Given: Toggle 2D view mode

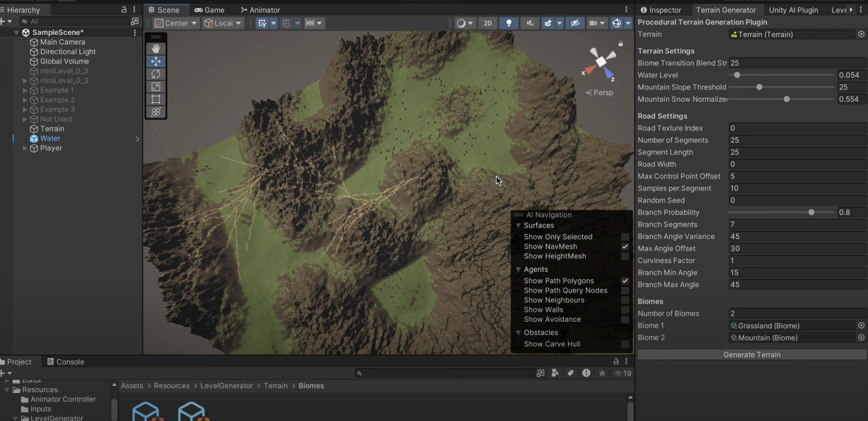Looking at the screenshot, I should [x=487, y=23].
